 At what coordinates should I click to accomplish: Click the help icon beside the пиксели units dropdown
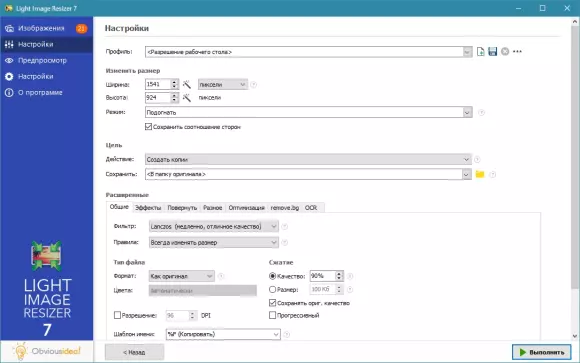pos(253,85)
